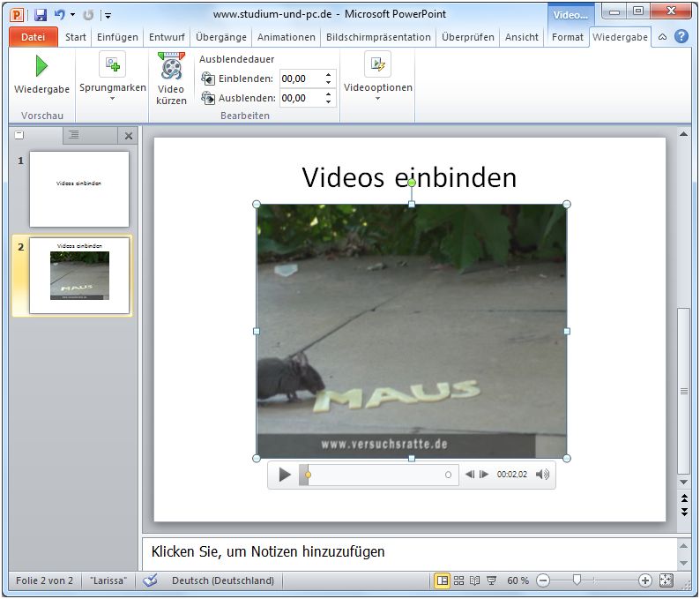Click the Redo icon in quick access toolbar
The image size is (700, 599).
point(88,15)
